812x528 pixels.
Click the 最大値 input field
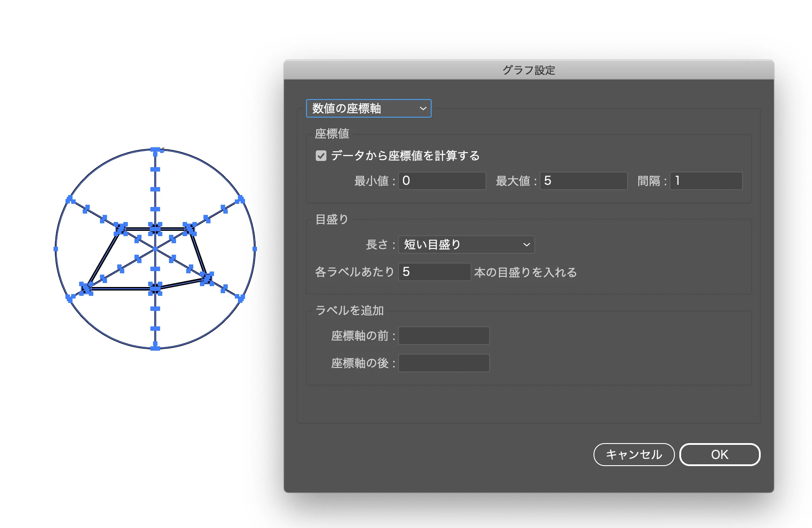[x=583, y=181]
